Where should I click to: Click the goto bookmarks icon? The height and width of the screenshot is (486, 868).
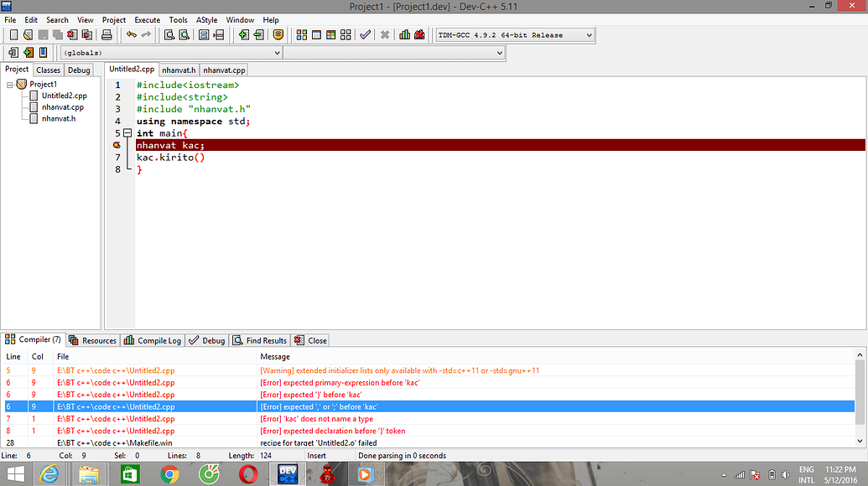click(43, 53)
